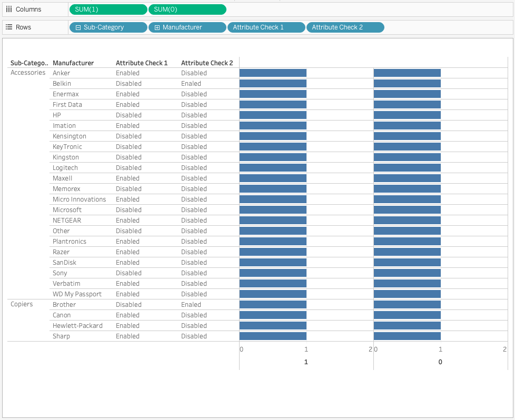
Task: Click the Attribute Check 1 column header
Action: pos(142,63)
